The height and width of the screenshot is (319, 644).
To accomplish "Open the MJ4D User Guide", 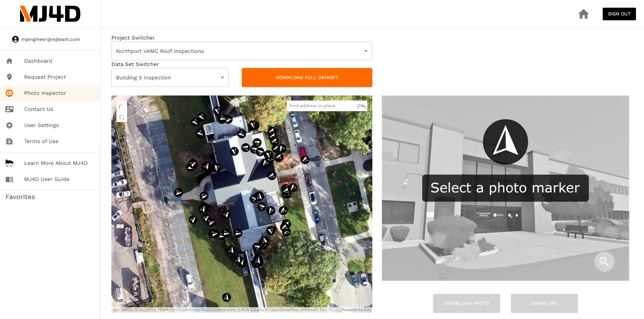I will point(50,179).
